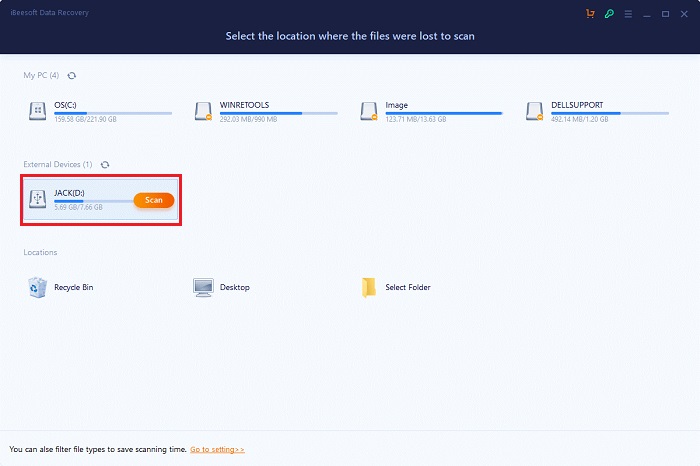Select the WINRETOOLS partition icon

204,111
